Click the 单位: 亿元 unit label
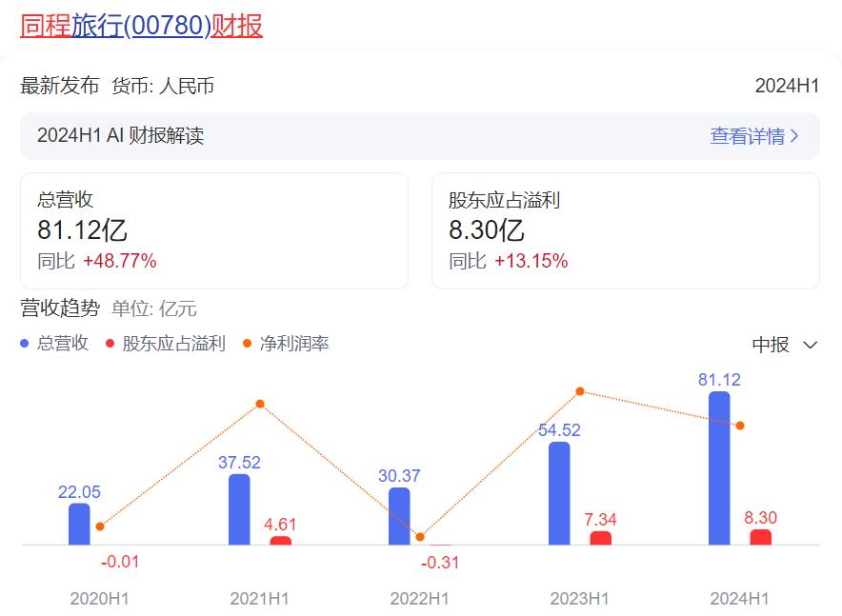The width and height of the screenshot is (842, 616). [x=154, y=308]
